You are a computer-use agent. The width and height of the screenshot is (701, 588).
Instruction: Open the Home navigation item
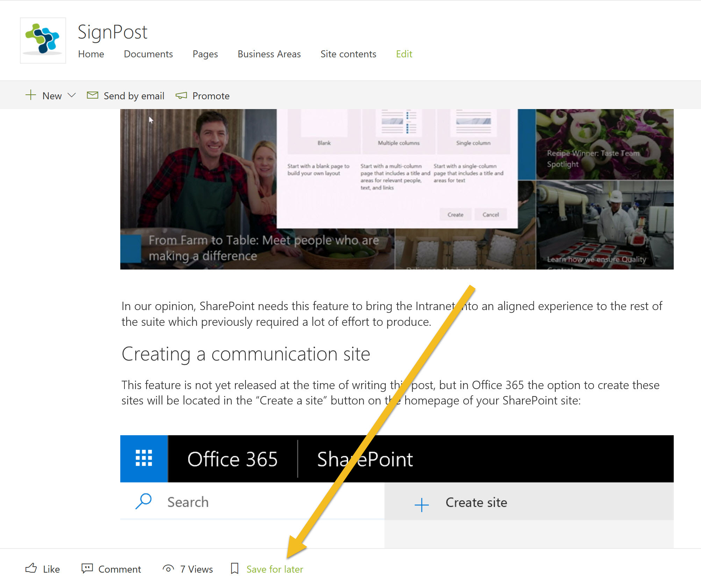click(91, 54)
